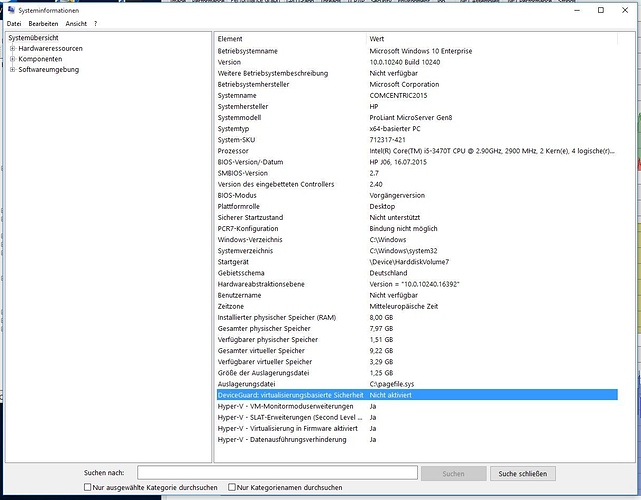
Task: Click the Systeminformationen title bar icon
Action: coord(11,10)
